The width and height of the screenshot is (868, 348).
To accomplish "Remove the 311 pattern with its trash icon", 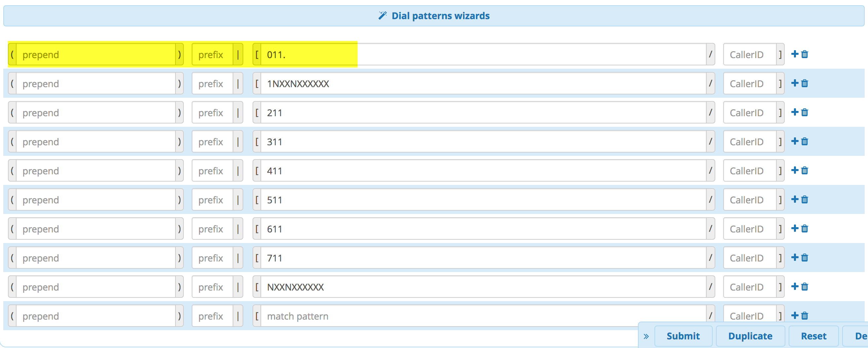I will tap(805, 141).
